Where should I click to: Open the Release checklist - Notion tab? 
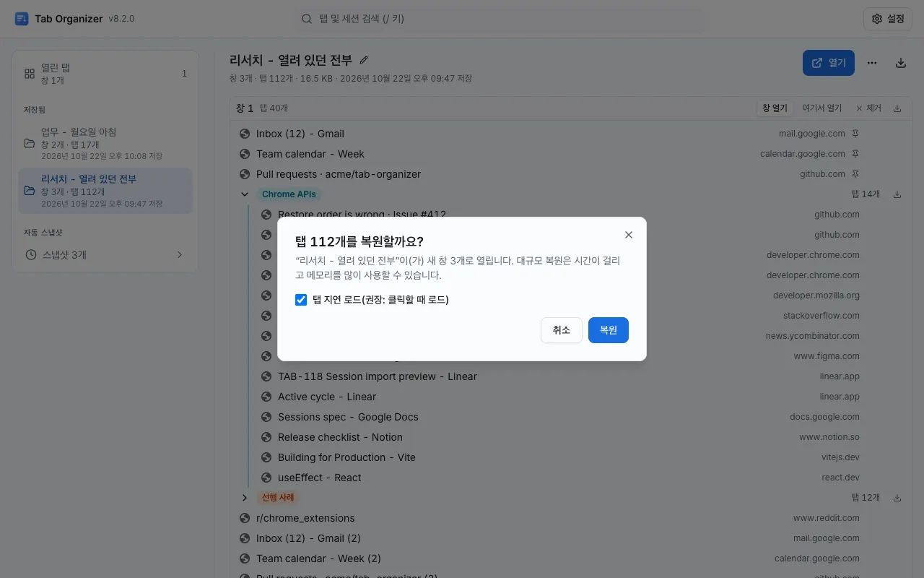click(581, 437)
